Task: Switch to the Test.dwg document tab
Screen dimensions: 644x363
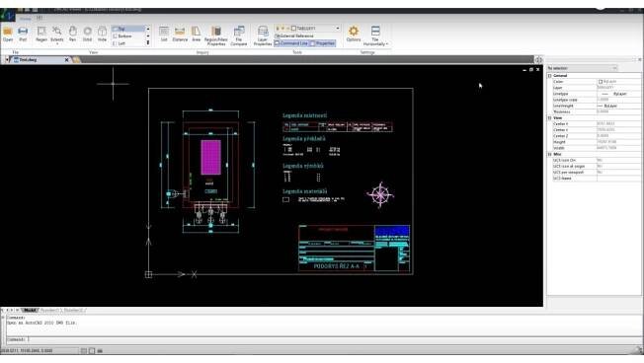Action: 37,60
